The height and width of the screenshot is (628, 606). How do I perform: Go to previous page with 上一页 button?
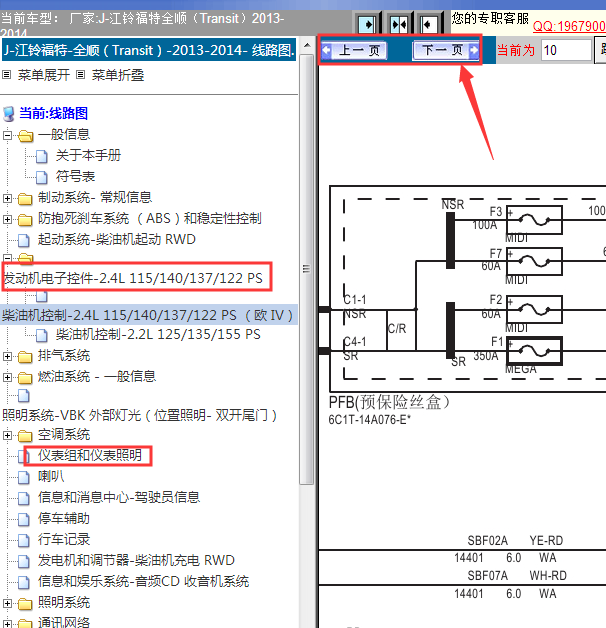[x=354, y=50]
